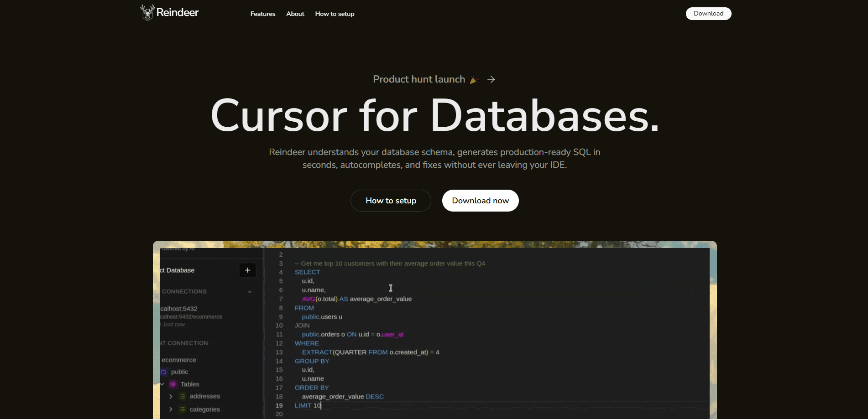The width and height of the screenshot is (868, 419).
Task: Collapse the Tables tree node
Action: 162,384
